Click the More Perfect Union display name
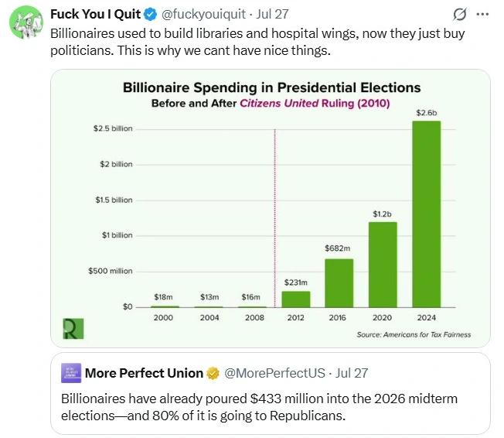The image size is (504, 438). pyautogui.click(x=144, y=373)
